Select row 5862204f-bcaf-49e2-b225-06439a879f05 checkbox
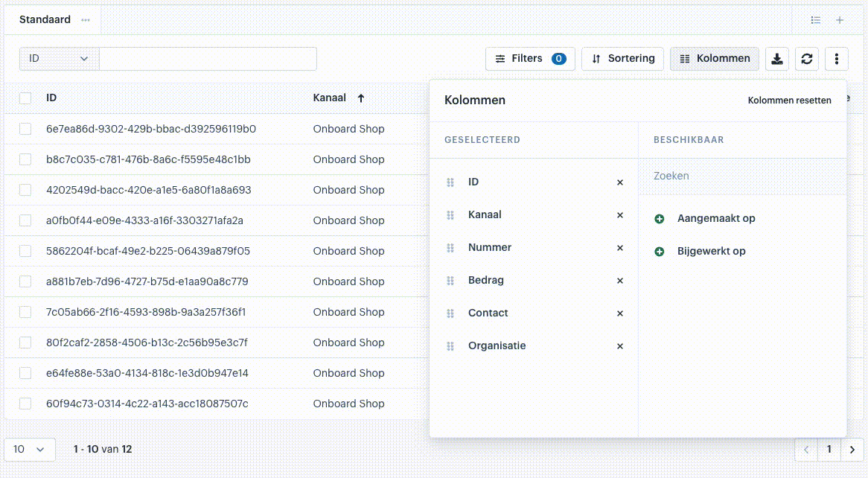The image size is (868, 478). coord(25,250)
